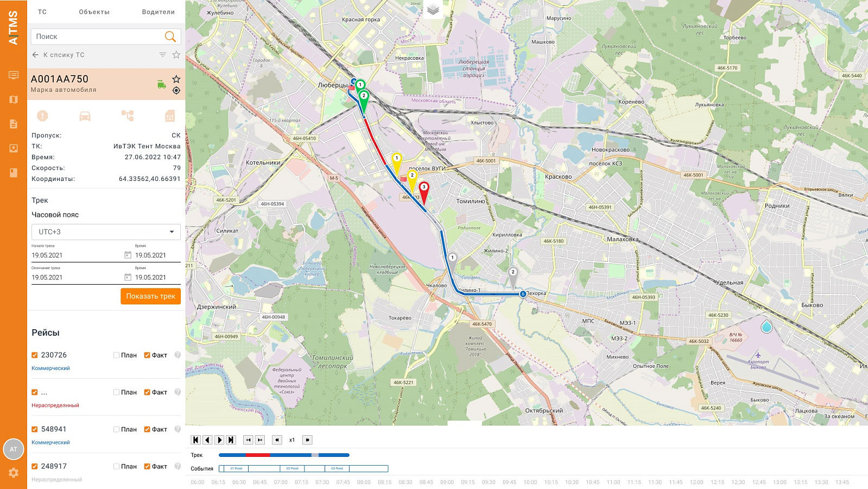This screenshot has height=489, width=868.
Task: Open map layers switcher
Action: tap(433, 10)
